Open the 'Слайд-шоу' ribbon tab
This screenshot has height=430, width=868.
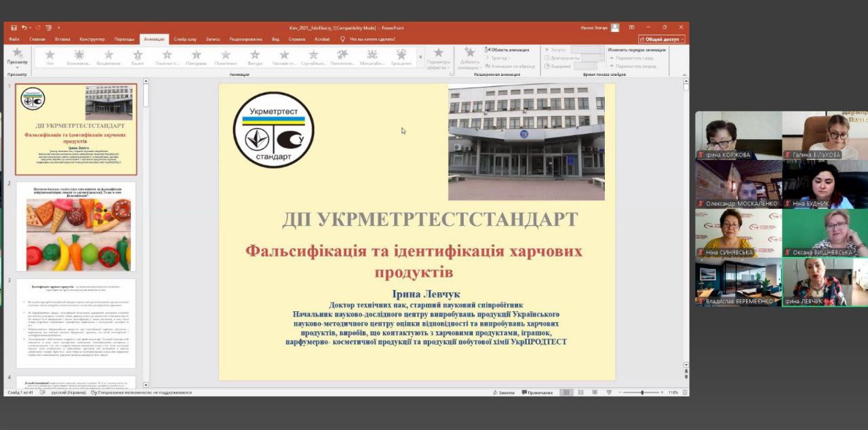(185, 39)
